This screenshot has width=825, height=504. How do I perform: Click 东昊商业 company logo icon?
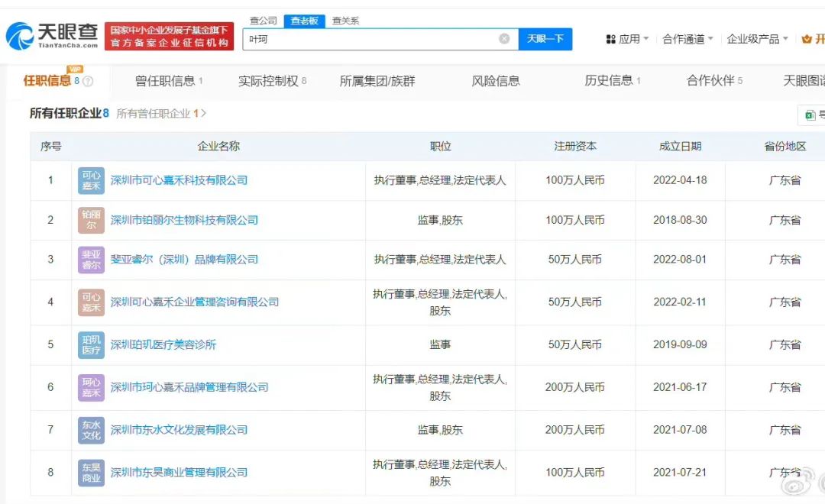click(91, 473)
